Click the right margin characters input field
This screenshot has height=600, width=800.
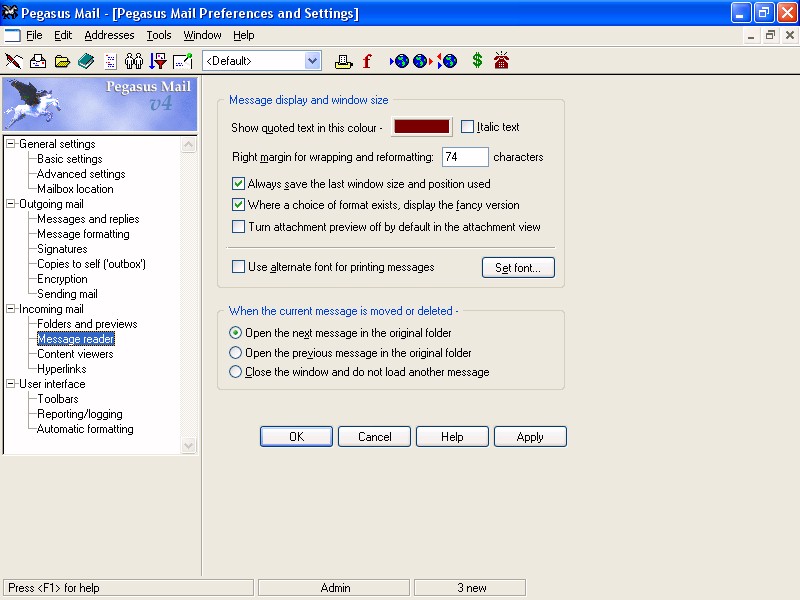click(465, 157)
